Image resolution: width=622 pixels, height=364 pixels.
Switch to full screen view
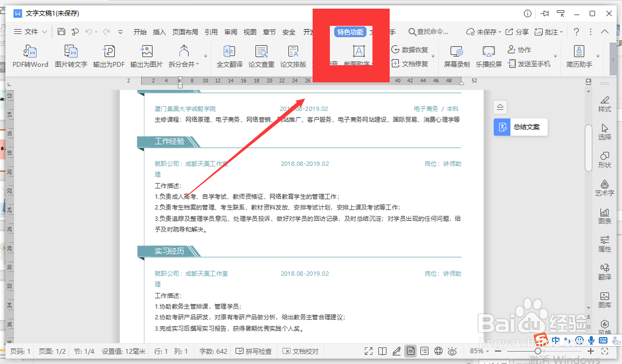pyautogui.click(x=369, y=351)
